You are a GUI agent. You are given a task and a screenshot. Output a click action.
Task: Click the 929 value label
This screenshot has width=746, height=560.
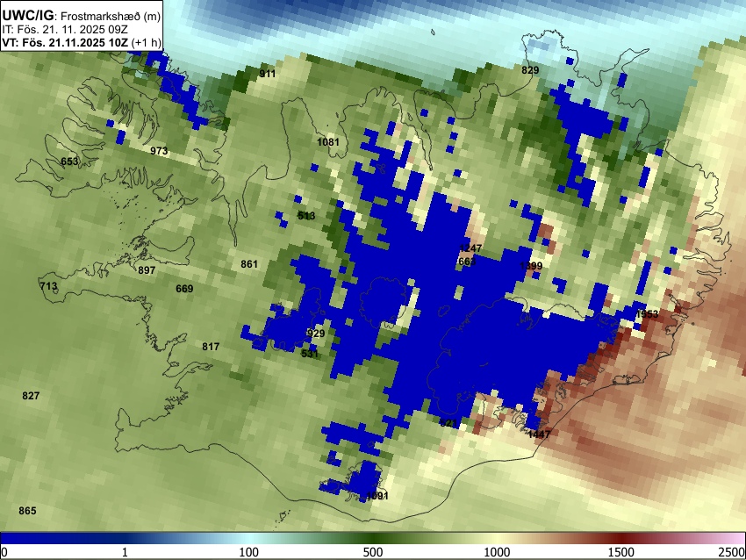tap(316, 334)
